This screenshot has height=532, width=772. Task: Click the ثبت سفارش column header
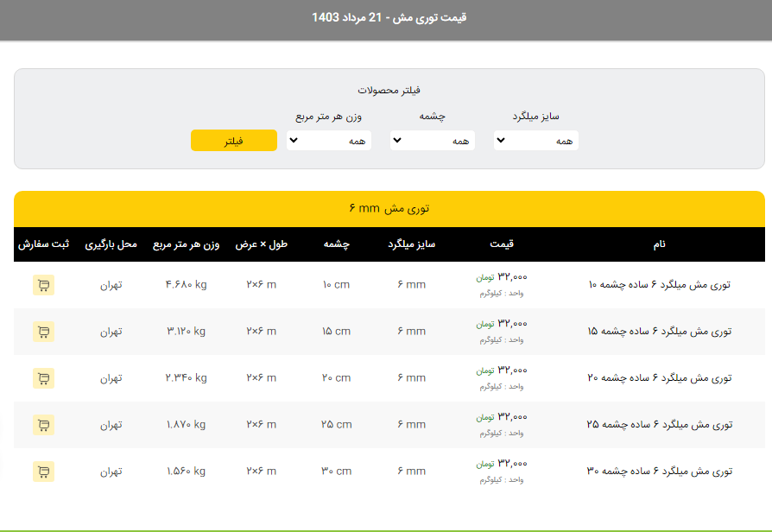click(43, 244)
